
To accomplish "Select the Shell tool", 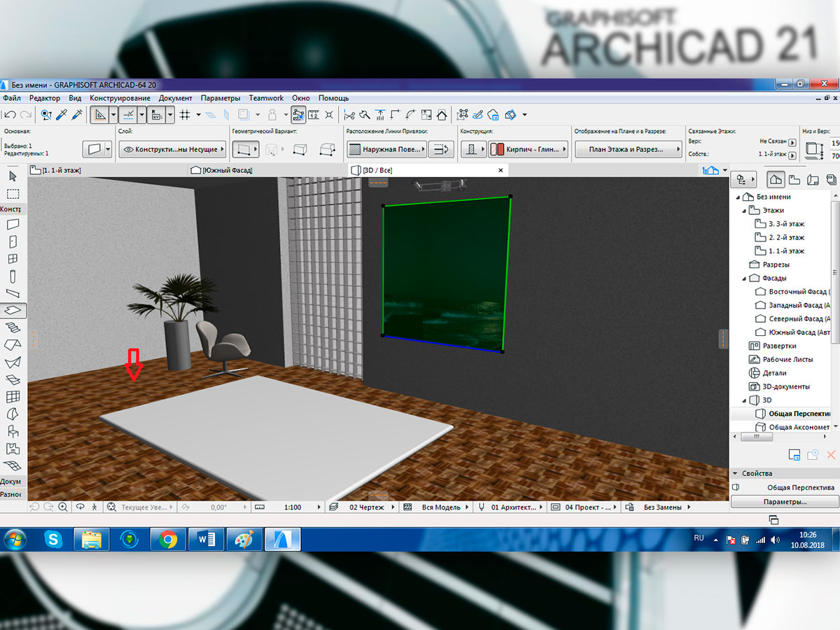I will pyautogui.click(x=13, y=363).
